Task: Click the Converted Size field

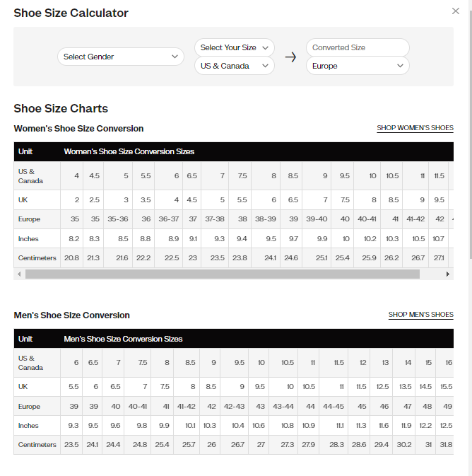Action: 358,47
